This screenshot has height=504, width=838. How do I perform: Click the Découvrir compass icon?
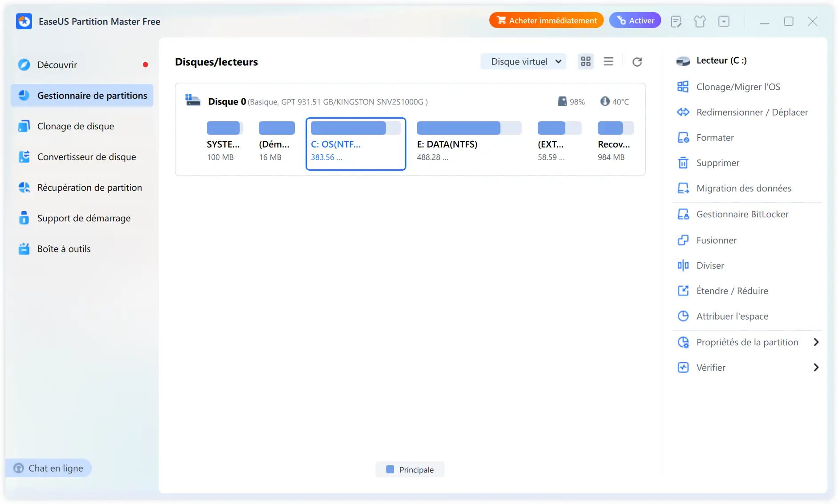pos(24,65)
